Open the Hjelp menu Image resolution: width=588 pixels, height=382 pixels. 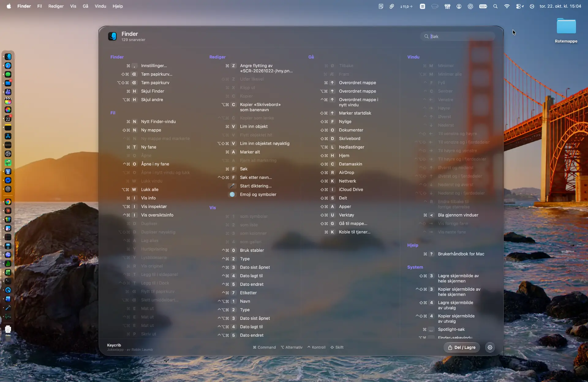coord(118,6)
